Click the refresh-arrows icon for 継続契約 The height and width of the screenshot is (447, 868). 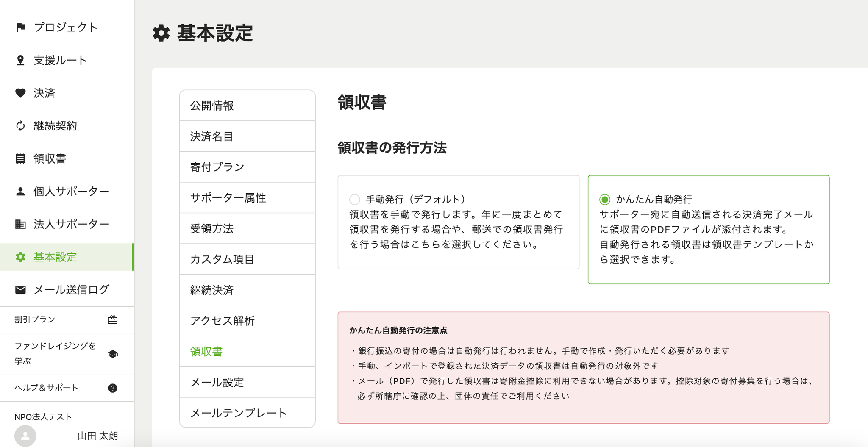[x=20, y=126]
